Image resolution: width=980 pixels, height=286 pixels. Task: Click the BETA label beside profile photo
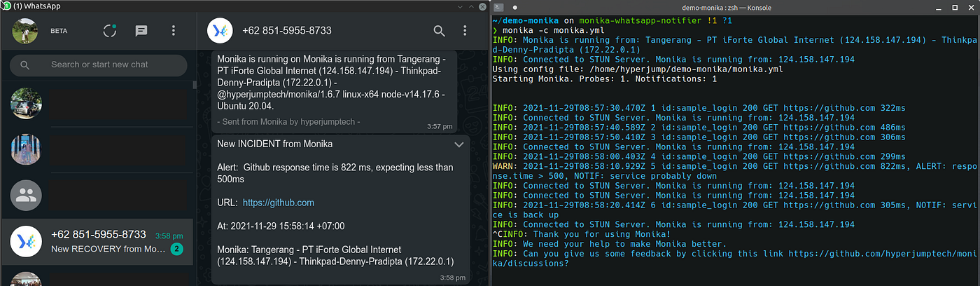[59, 31]
